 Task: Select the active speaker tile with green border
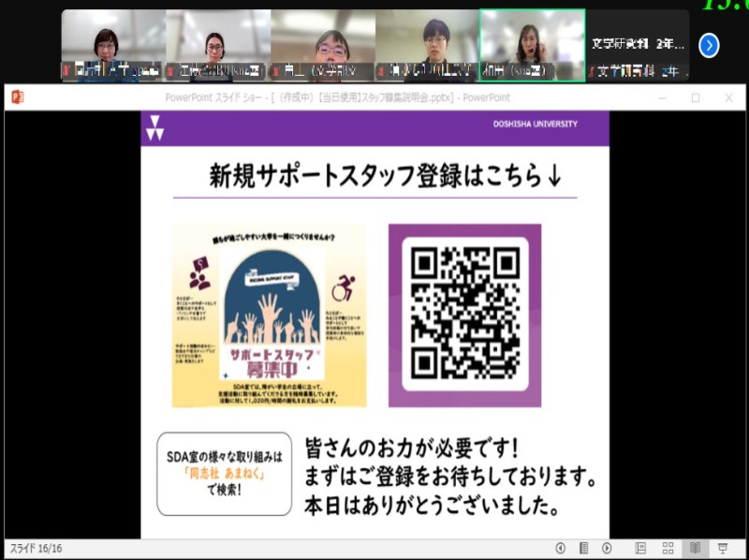coord(532,45)
